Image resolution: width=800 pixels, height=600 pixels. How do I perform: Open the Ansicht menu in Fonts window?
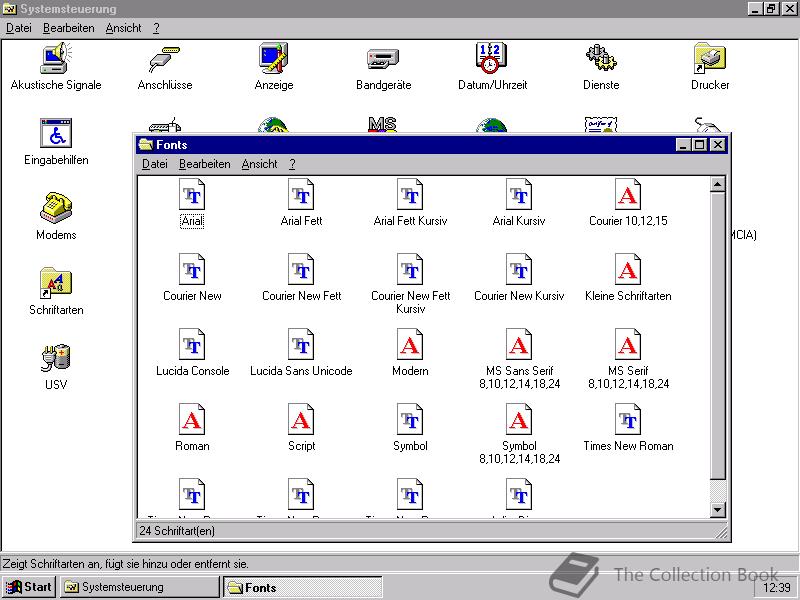pos(259,164)
